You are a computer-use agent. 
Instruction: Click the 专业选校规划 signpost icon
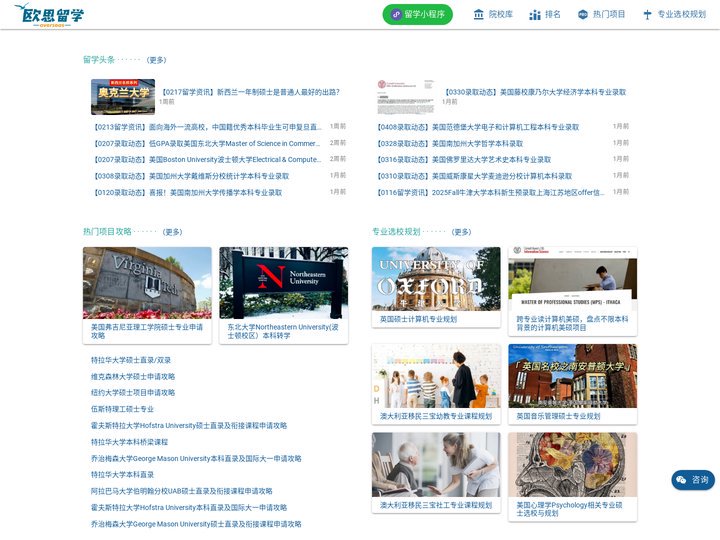647,15
